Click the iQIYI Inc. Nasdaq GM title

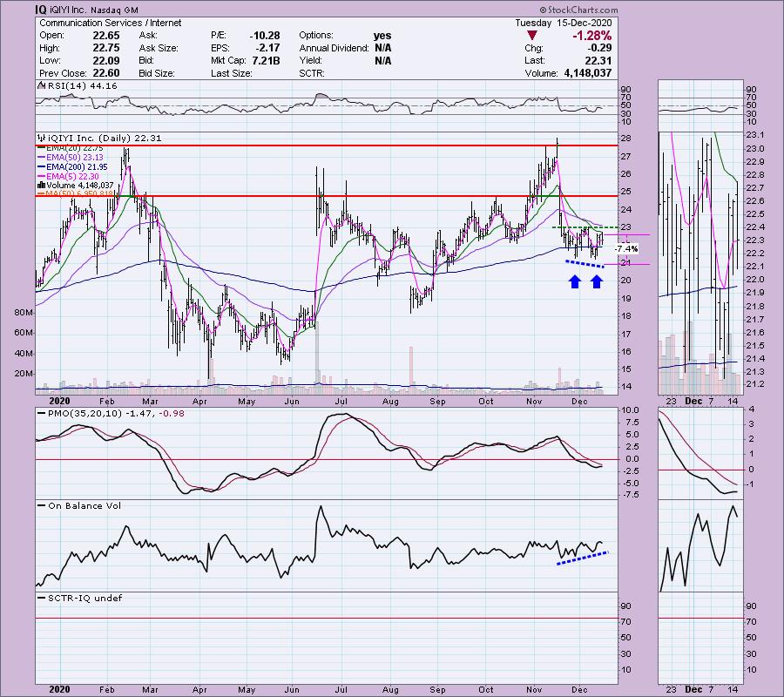[x=94, y=10]
